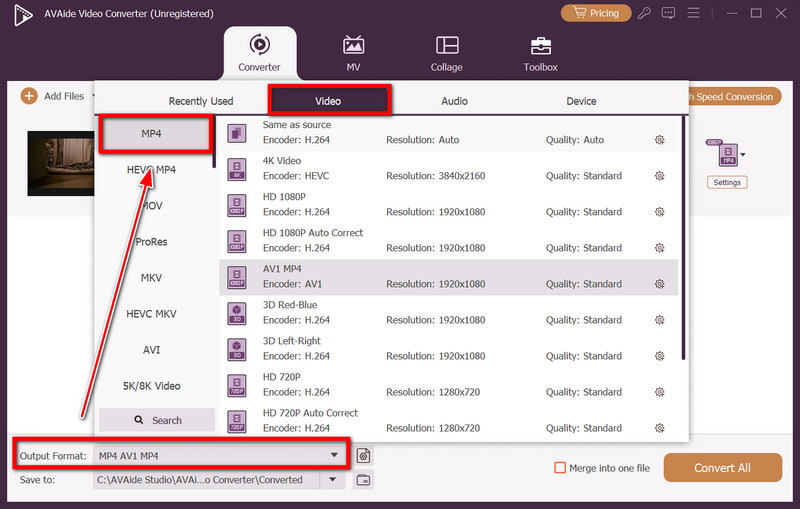The width and height of the screenshot is (800, 509).
Task: Open the Converter tab
Action: (259, 53)
